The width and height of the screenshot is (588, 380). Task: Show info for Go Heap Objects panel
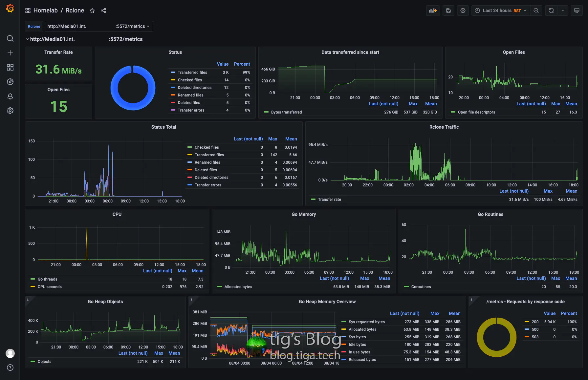(28, 299)
